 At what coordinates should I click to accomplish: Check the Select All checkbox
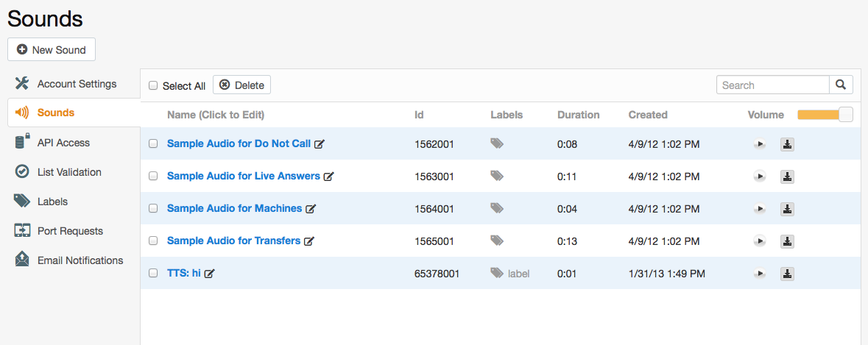[153, 85]
